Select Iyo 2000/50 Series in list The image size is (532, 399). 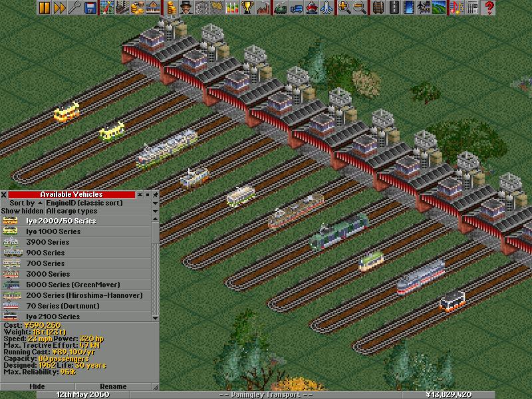point(76,221)
